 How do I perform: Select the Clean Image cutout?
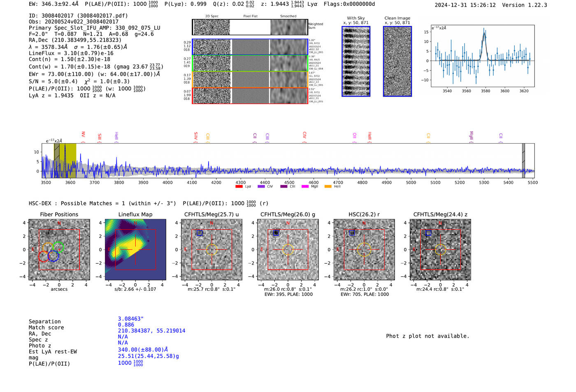(397, 61)
